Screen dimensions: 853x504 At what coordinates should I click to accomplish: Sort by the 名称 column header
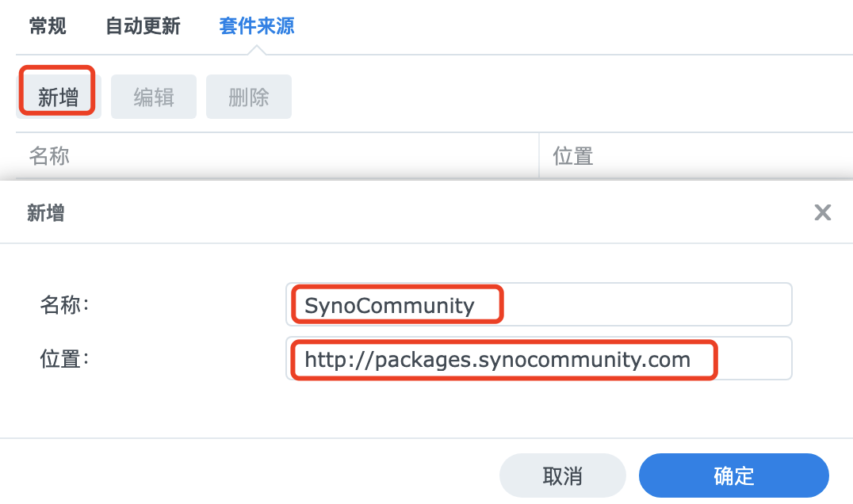tap(49, 155)
